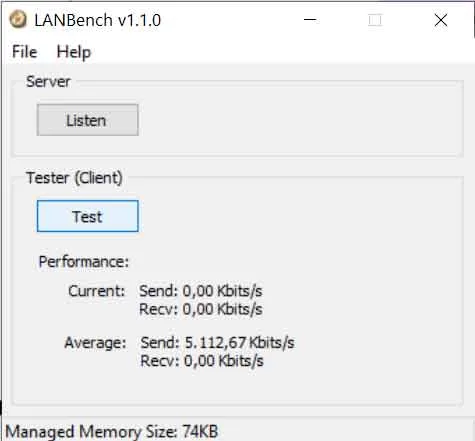
Task: Click the Average Recv 0,00 Kbits/s value
Action: tap(202, 361)
